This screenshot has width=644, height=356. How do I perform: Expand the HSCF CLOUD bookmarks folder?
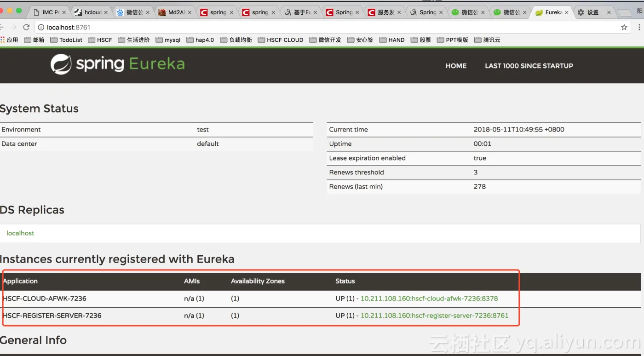tap(280, 40)
